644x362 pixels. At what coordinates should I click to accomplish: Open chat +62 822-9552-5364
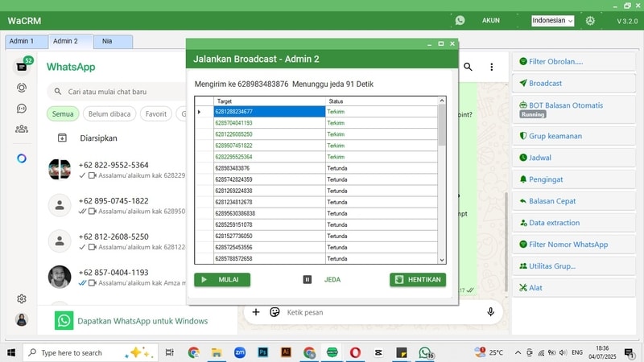[114, 170]
